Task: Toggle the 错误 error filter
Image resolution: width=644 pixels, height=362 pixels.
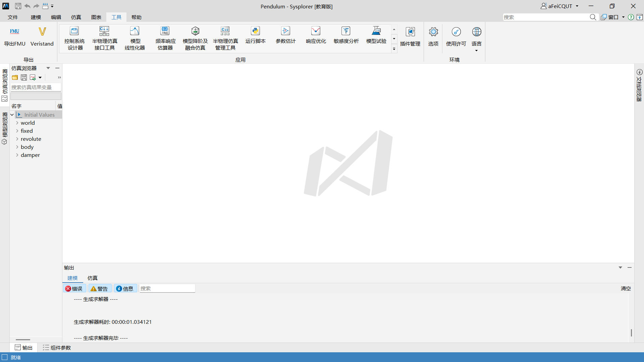Action: pos(74,289)
